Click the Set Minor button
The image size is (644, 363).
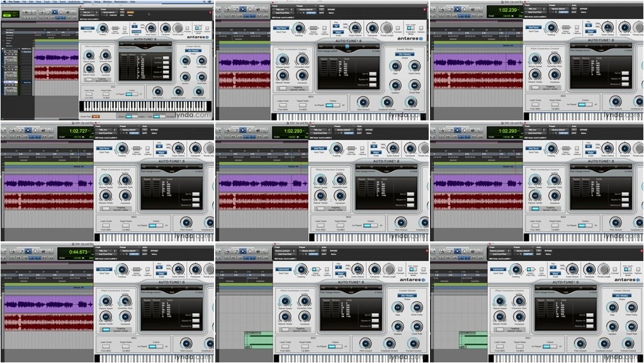coord(166,62)
